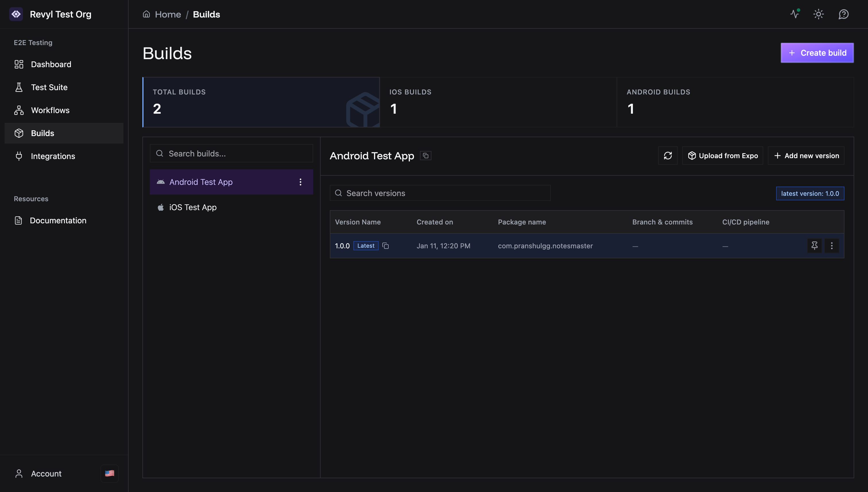Screen dimensions: 868x492
Task: Click the Create build button
Action: (817, 53)
